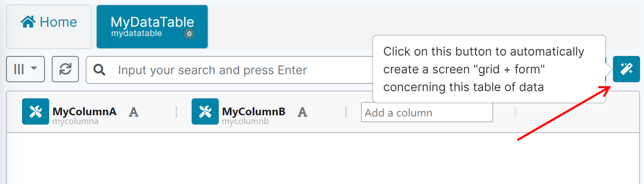This screenshot has width=644, height=184.
Task: Click the grid + form tooltip text
Action: click(x=484, y=69)
